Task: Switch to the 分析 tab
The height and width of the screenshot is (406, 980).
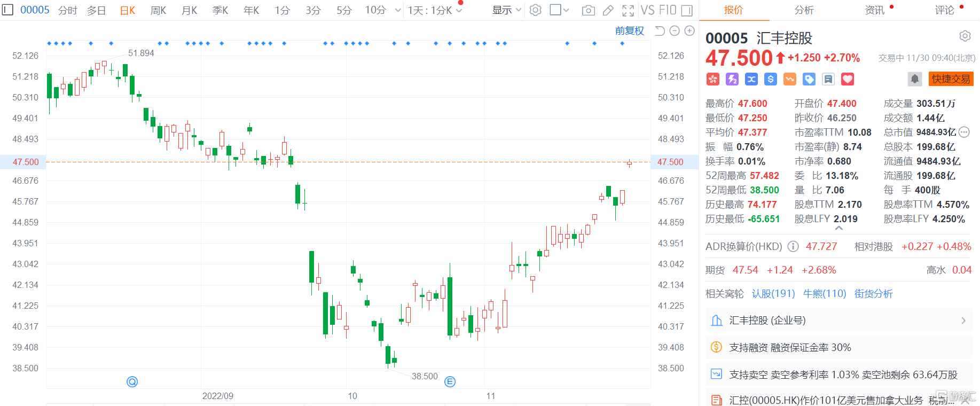Action: pos(804,10)
